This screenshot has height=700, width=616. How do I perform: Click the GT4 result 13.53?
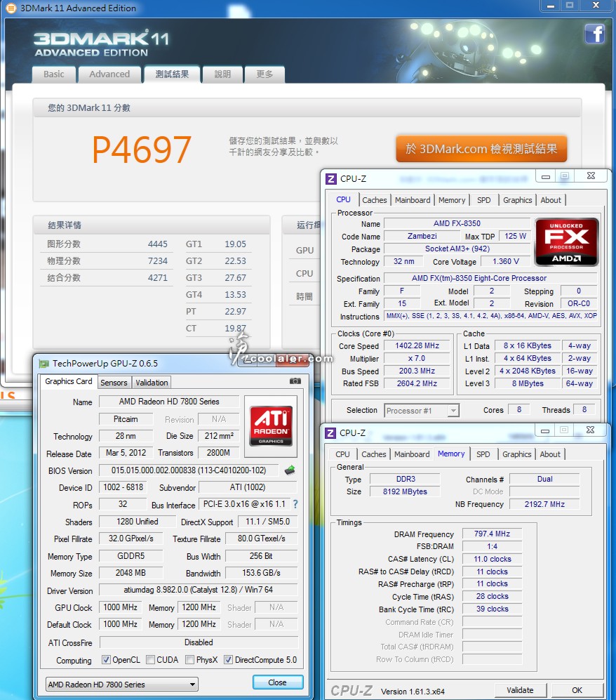click(x=235, y=295)
